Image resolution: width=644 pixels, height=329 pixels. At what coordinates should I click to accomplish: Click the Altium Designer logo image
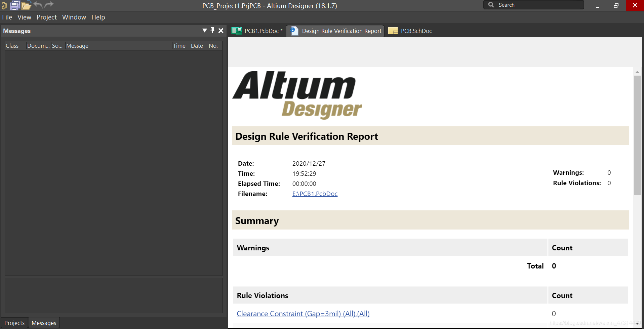click(x=297, y=95)
